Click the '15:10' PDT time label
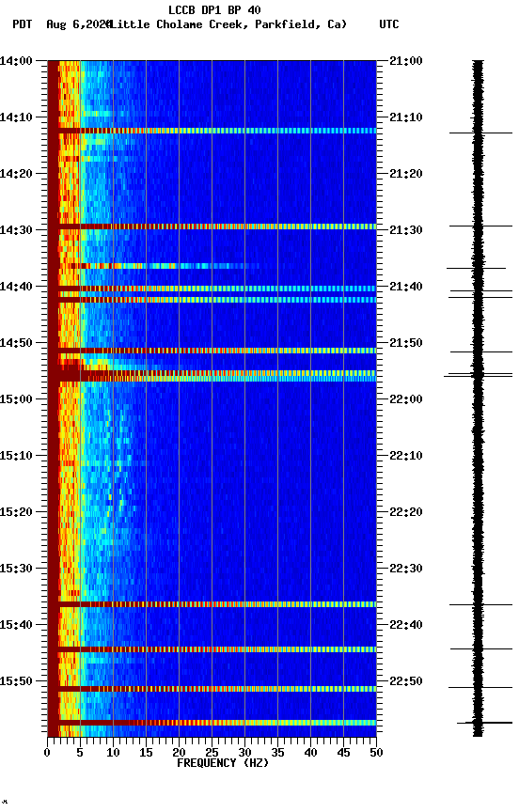519x812 pixels. [16, 456]
